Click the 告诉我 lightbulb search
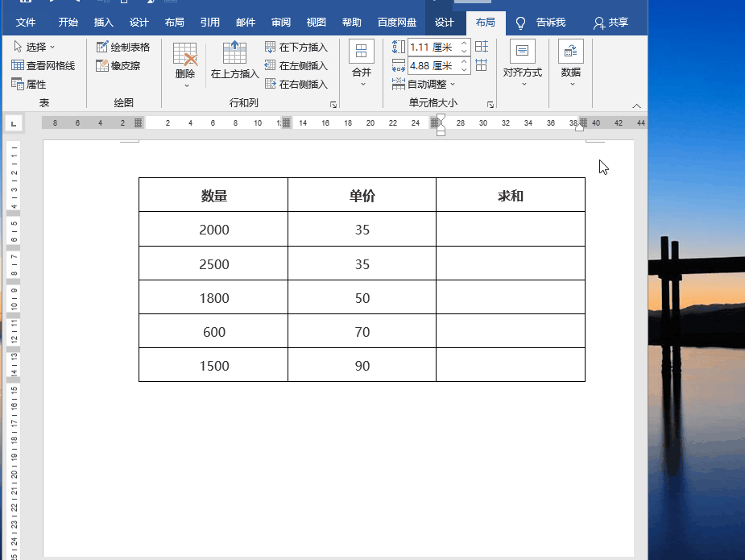The height and width of the screenshot is (560, 745). 540,23
